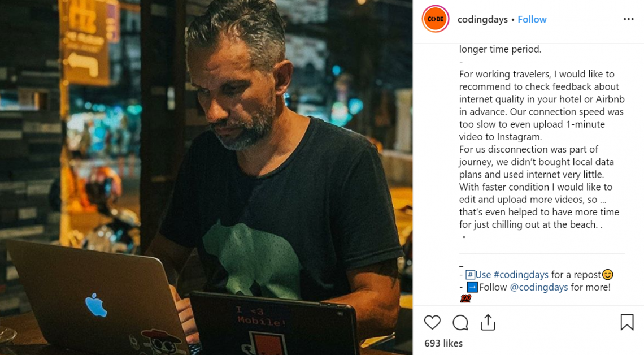Viewport: 644px width, 355px height.
Task: Save the post with the bookmark icon
Action: pyautogui.click(x=626, y=323)
